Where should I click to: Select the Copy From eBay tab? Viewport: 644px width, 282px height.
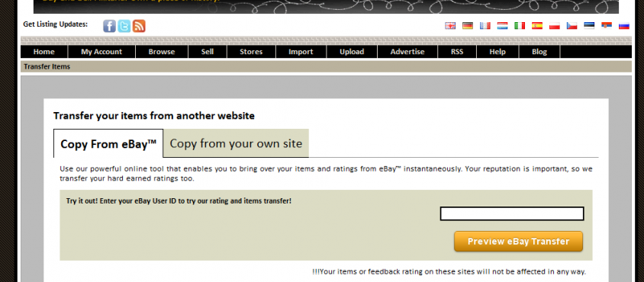point(108,144)
